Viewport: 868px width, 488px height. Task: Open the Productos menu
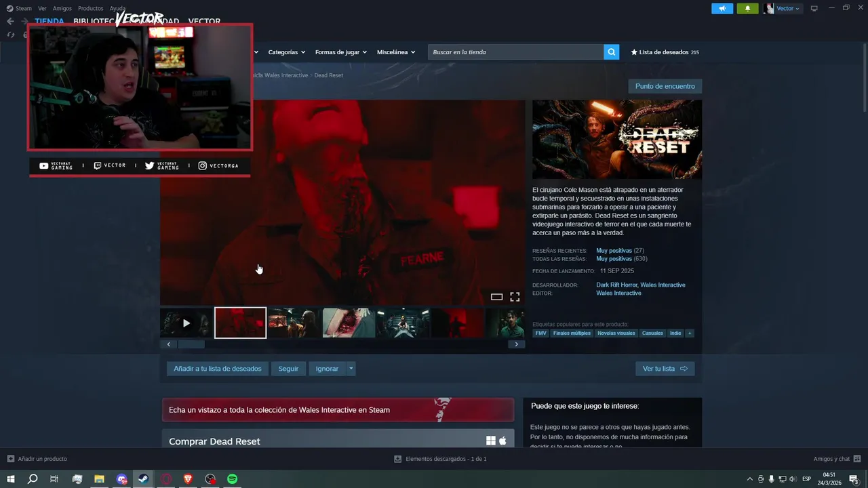click(91, 8)
